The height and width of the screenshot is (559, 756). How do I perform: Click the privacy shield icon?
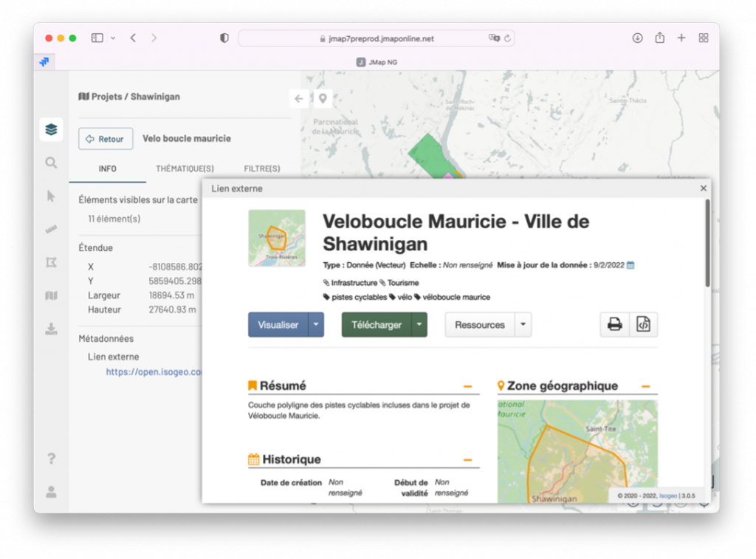(x=224, y=38)
